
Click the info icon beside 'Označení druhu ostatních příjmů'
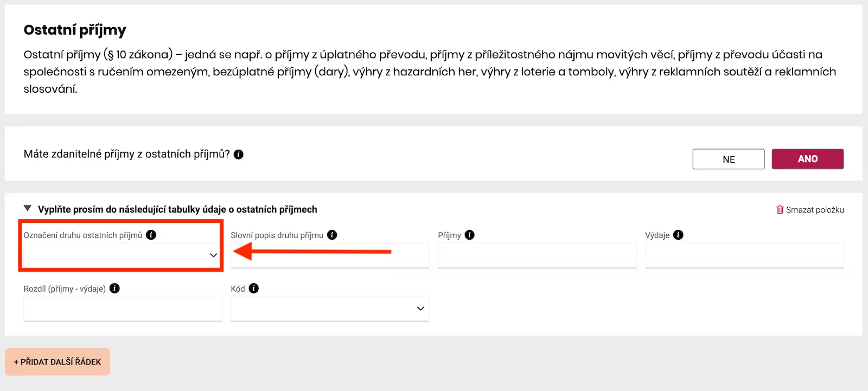[151, 235]
